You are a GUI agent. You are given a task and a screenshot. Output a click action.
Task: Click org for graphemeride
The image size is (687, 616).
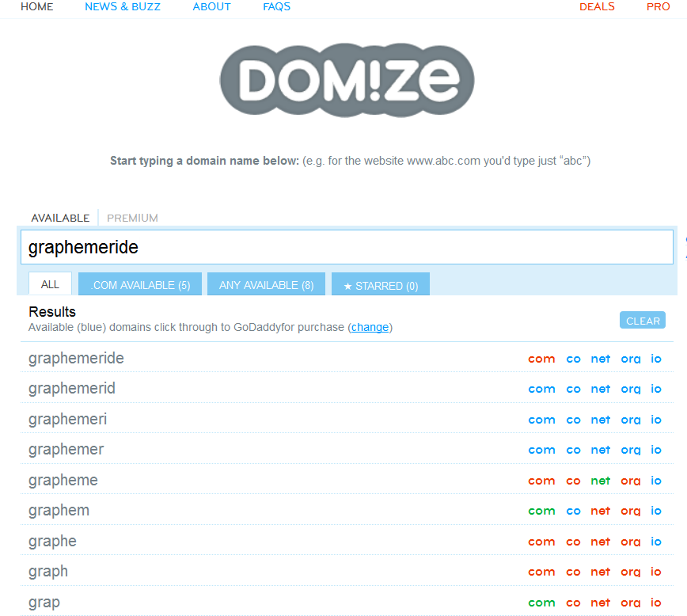tap(631, 359)
